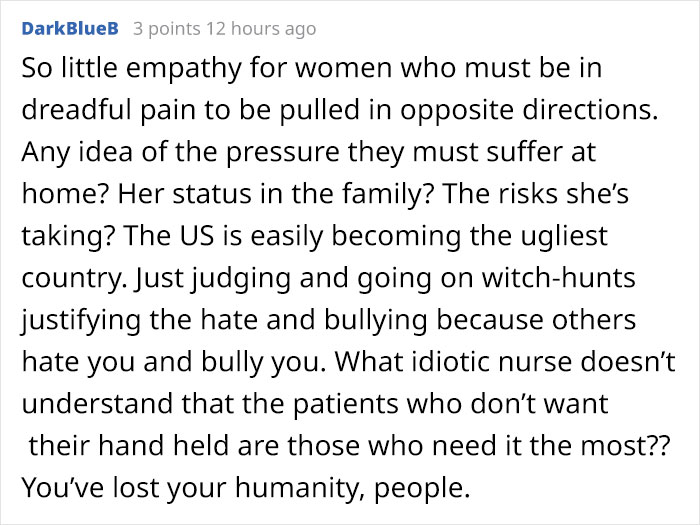
Task: Click the word "witch-hunts" in the comment
Action: 558,278
